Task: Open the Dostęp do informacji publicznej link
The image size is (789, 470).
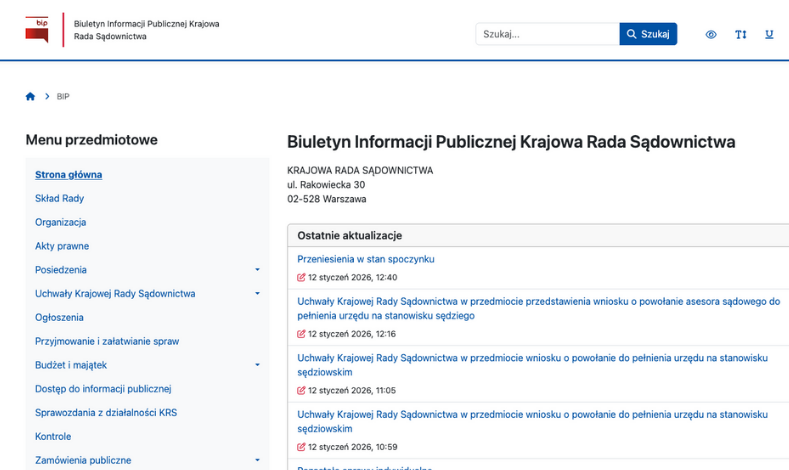Action: click(103, 389)
